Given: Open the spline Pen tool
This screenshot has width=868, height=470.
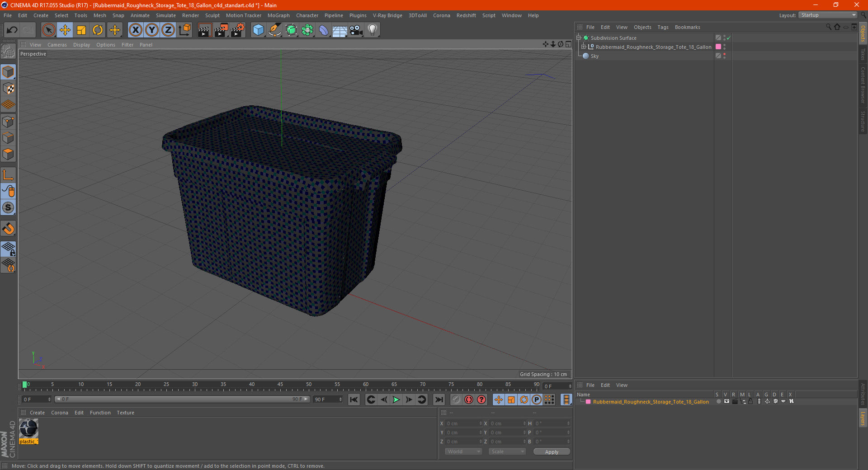Looking at the screenshot, I should 275,30.
